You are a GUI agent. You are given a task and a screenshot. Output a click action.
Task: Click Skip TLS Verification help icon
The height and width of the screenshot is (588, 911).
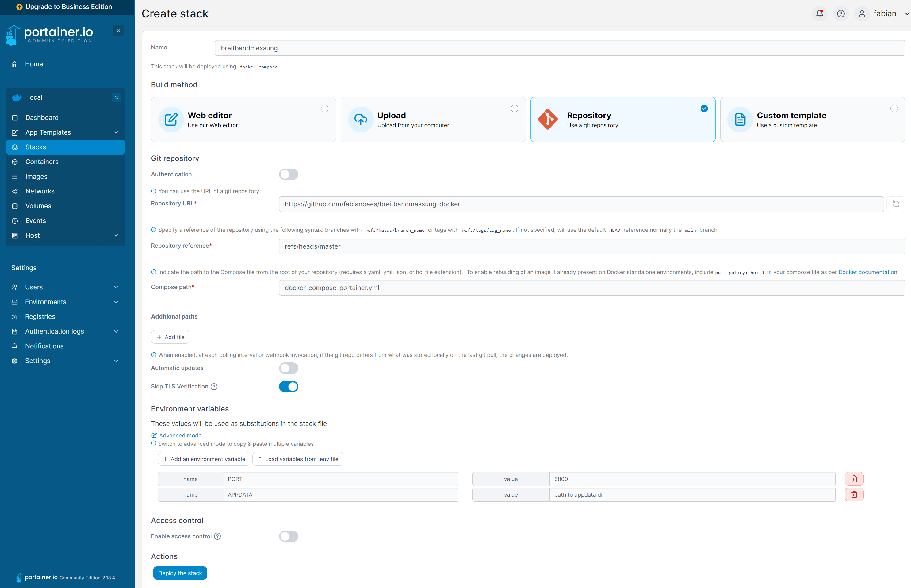[214, 386]
